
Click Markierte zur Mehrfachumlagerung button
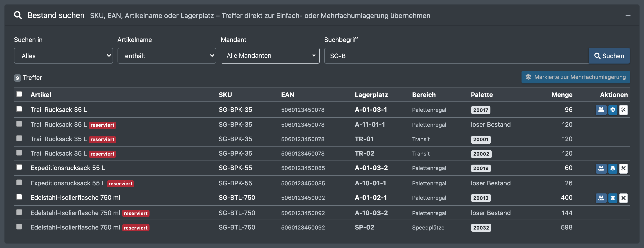576,77
